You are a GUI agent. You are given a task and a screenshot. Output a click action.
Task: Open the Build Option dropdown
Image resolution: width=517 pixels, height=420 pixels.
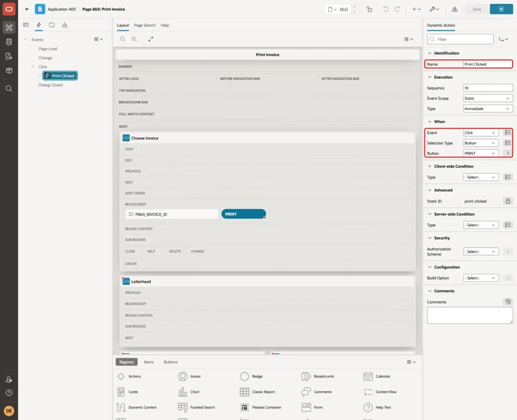click(x=481, y=278)
